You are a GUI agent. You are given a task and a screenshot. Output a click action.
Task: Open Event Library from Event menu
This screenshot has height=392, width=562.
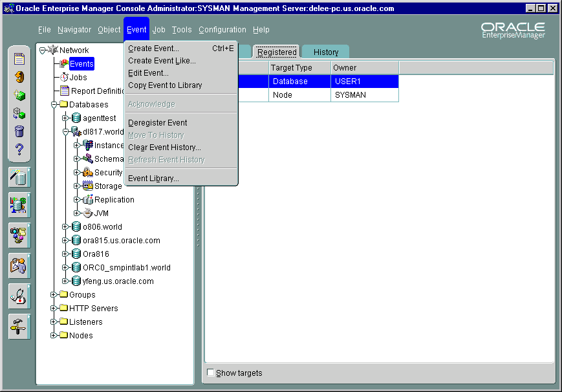(153, 179)
